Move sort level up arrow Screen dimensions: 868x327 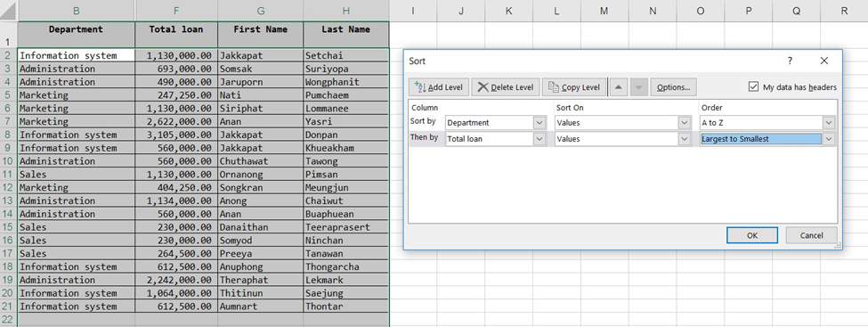[x=619, y=87]
